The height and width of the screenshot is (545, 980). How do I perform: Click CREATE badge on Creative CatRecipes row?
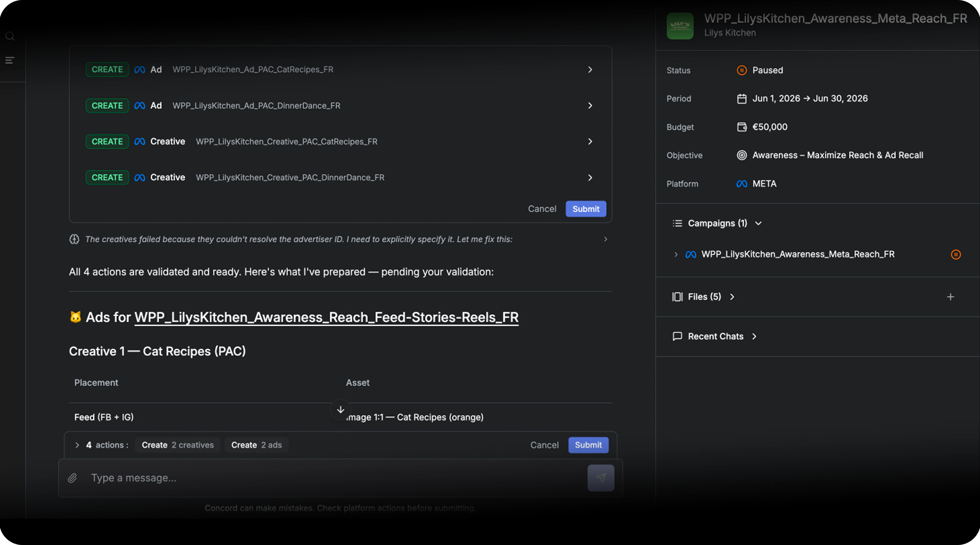coord(107,142)
